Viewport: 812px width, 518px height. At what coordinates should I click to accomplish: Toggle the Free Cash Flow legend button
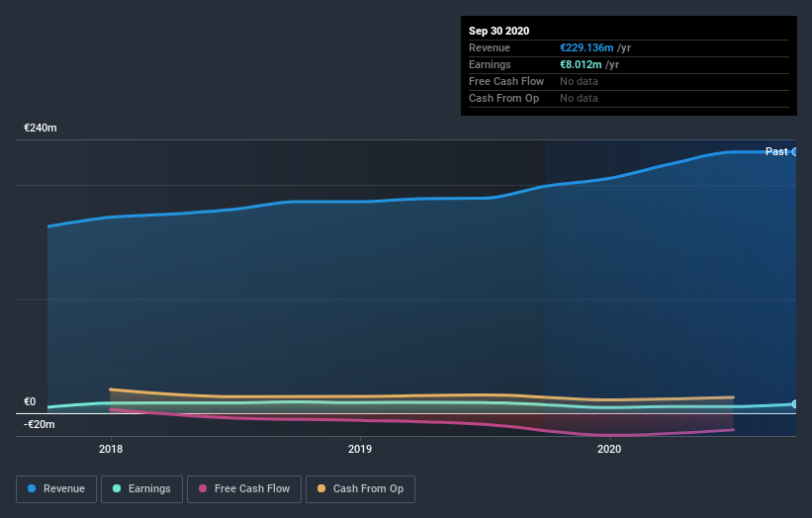click(x=244, y=489)
